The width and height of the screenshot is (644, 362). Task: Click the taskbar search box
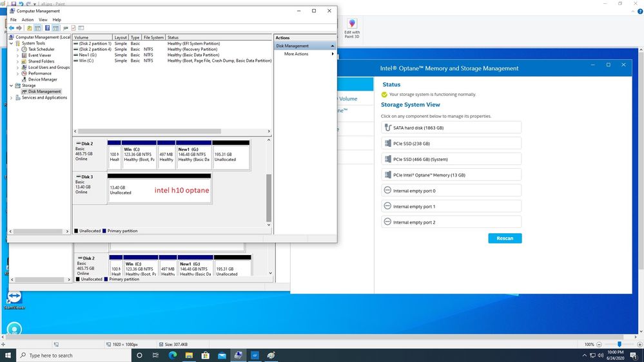point(73,356)
